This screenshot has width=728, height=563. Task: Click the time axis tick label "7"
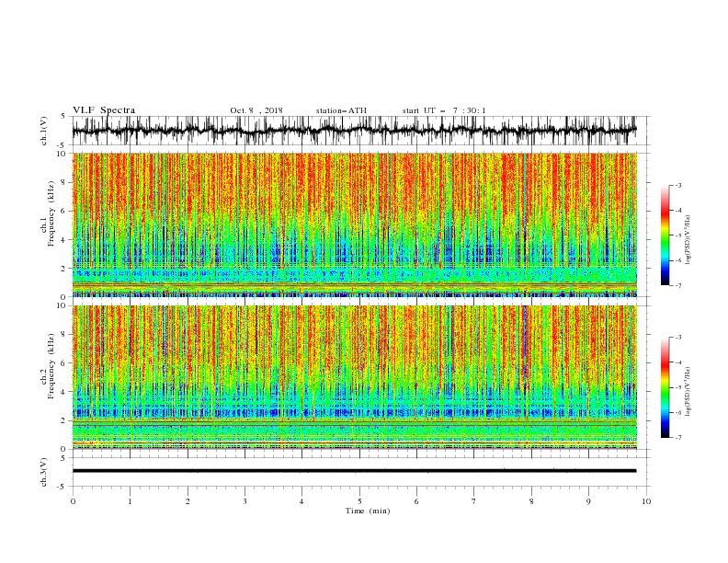pyautogui.click(x=474, y=501)
